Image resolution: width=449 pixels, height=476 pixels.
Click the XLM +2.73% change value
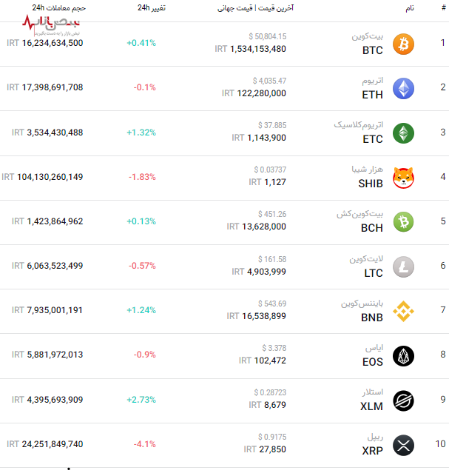[x=141, y=400]
